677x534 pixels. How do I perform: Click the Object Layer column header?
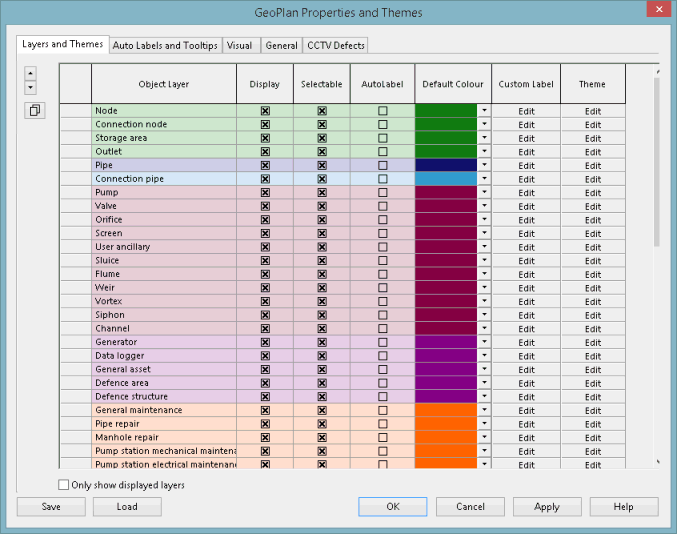pyautogui.click(x=164, y=84)
